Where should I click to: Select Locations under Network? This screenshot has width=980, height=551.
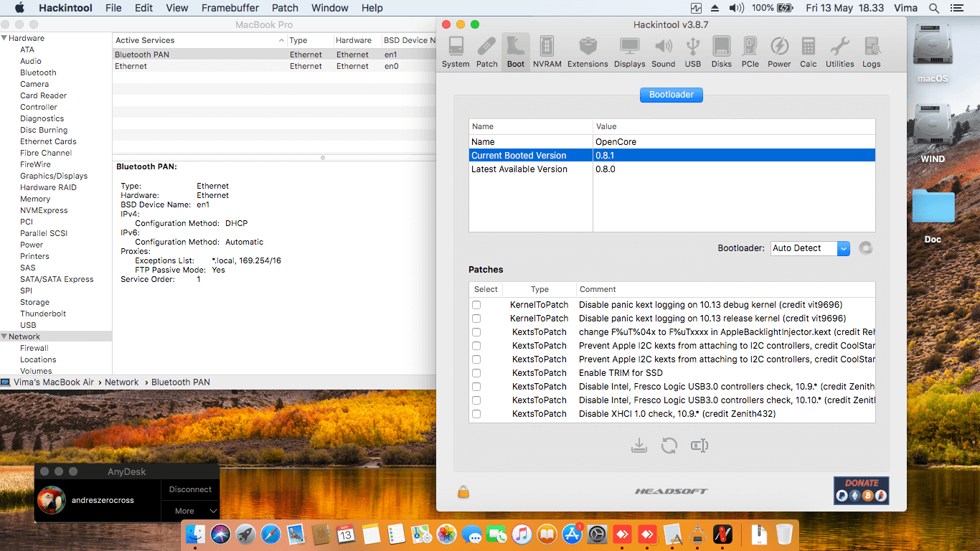point(38,359)
